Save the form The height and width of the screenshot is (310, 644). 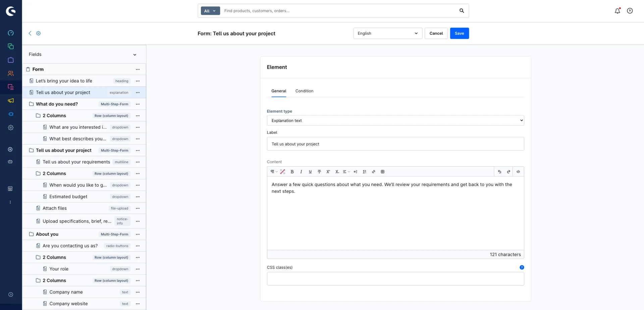tap(460, 33)
